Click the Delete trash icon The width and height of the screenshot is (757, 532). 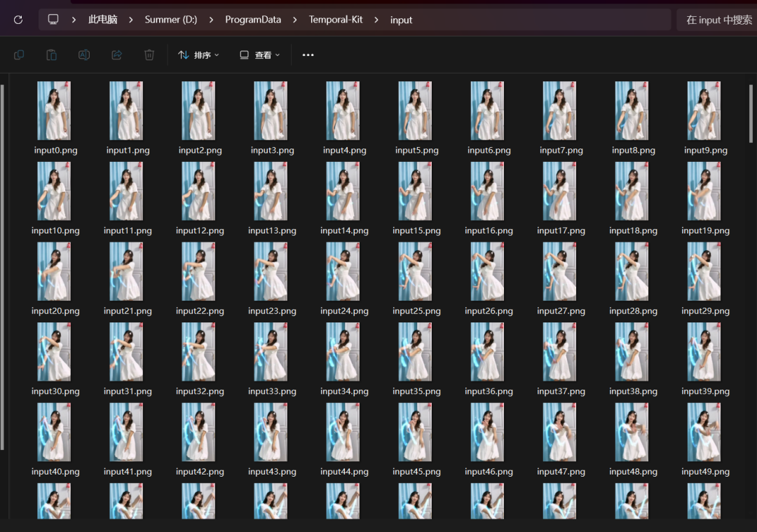click(149, 55)
